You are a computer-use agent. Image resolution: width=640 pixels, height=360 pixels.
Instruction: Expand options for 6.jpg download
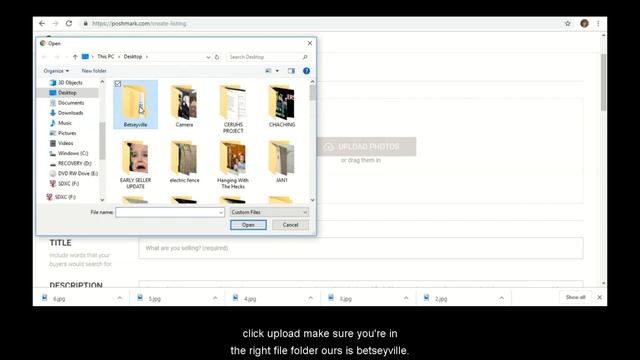point(120,298)
